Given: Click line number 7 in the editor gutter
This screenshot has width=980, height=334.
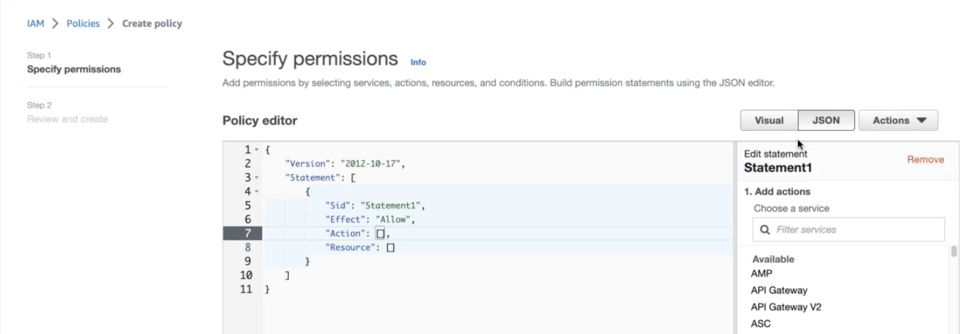Looking at the screenshot, I should [247, 233].
